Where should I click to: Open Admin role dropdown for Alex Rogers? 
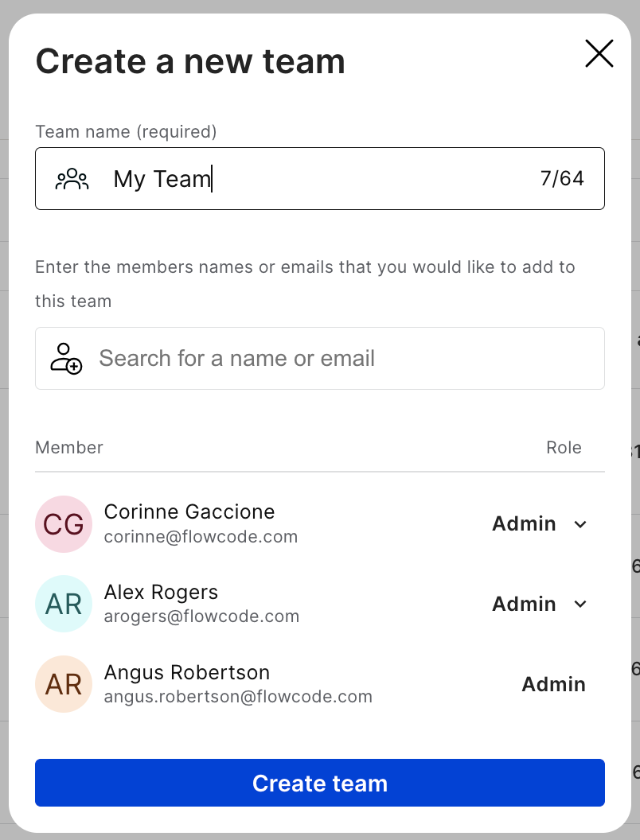pyautogui.click(x=540, y=604)
